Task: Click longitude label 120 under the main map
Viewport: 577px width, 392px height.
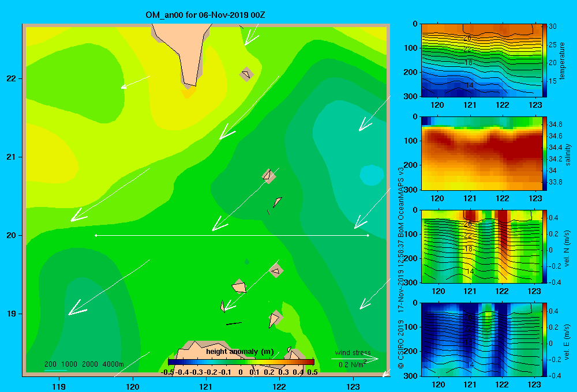Action: point(133,386)
